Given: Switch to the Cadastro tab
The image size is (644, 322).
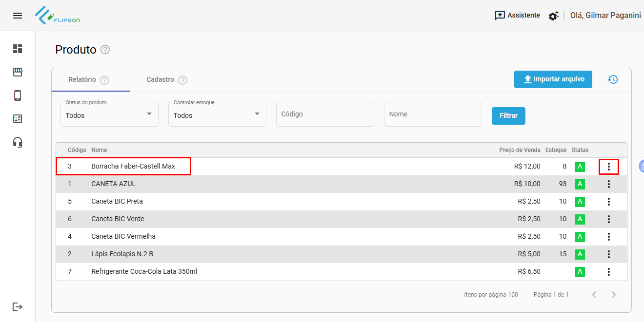Looking at the screenshot, I should [x=161, y=79].
